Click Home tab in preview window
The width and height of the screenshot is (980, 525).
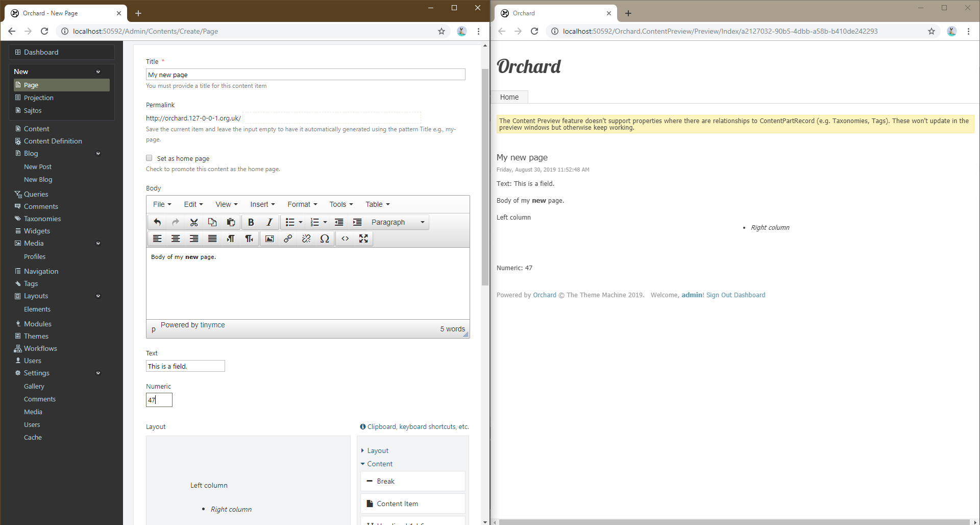pyautogui.click(x=509, y=97)
